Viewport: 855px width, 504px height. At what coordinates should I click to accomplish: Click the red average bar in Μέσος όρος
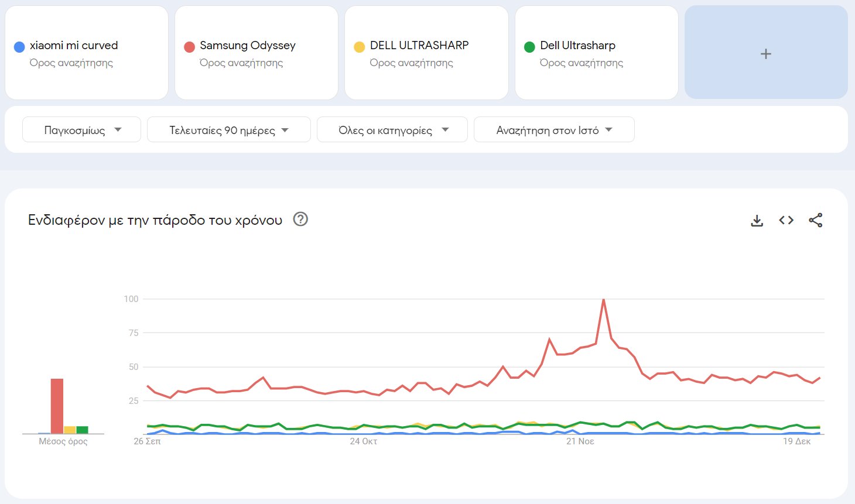[57, 406]
